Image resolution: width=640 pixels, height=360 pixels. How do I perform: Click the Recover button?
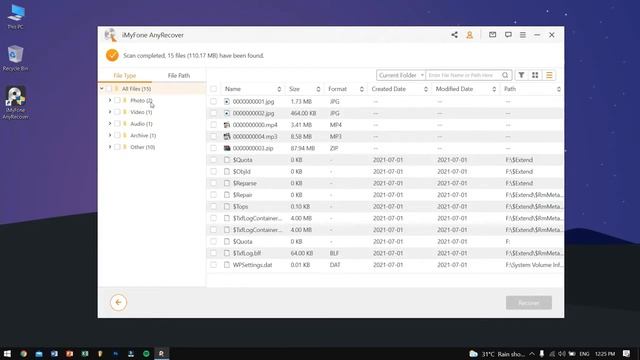[x=529, y=303]
